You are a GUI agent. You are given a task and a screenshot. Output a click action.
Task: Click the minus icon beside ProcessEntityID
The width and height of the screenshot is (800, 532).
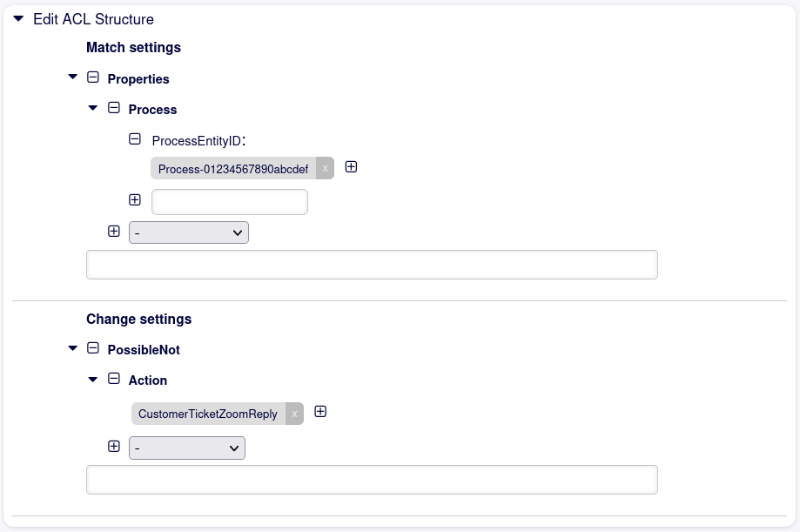tap(135, 138)
